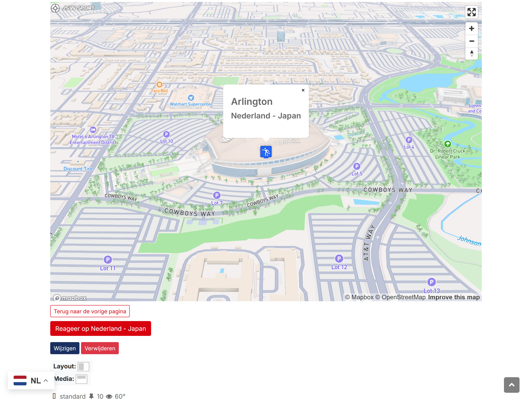
Task: Click the Lot 10 parking icon
Action: tap(166, 134)
